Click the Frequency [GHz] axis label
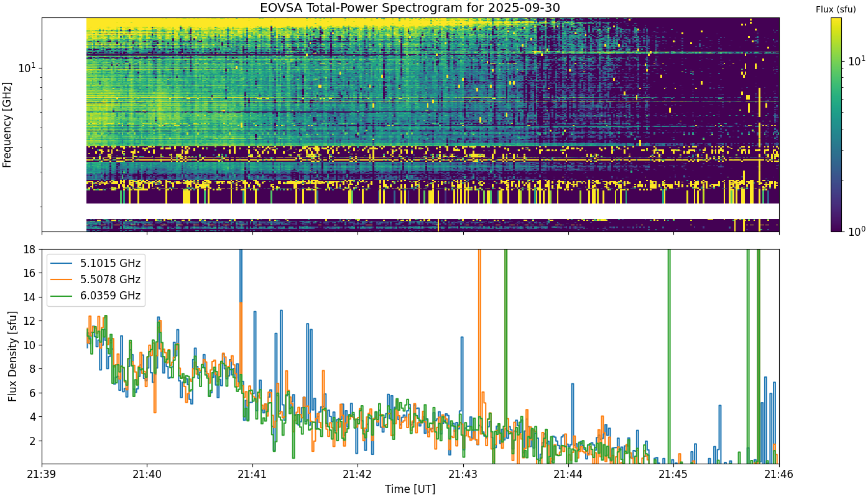The height and width of the screenshot is (496, 868). 7,124
